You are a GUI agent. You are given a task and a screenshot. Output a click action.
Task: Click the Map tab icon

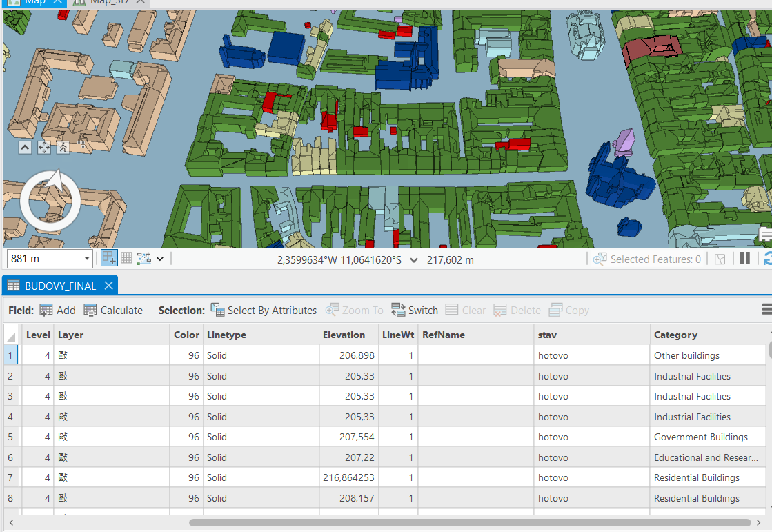pyautogui.click(x=13, y=2)
